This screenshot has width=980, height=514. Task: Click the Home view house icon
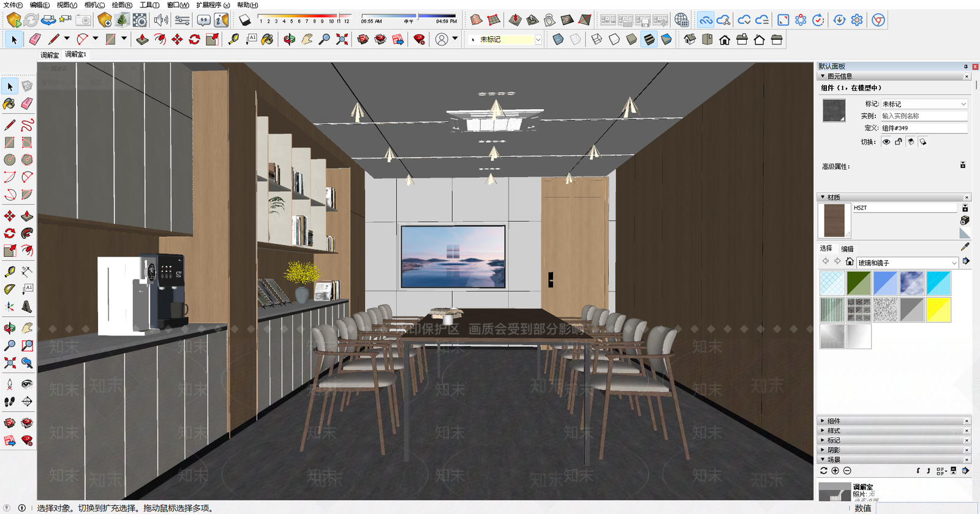725,40
